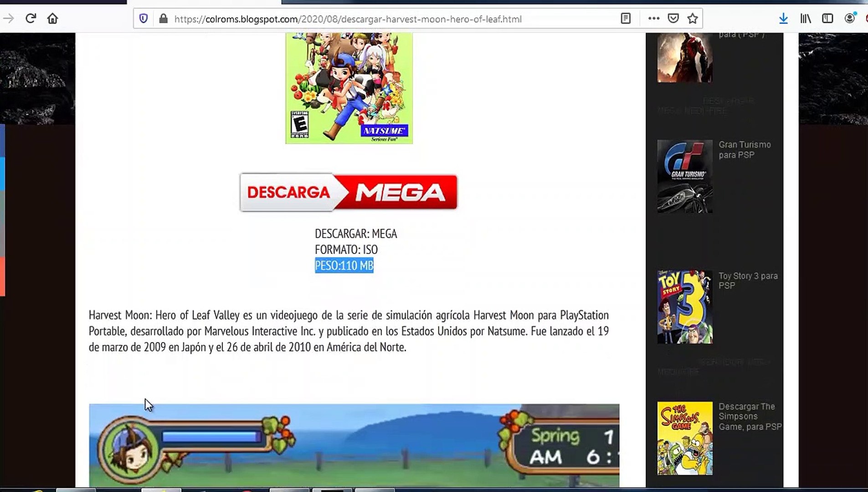The height and width of the screenshot is (492, 868).
Task: Open the Gran Turismo para PSP link
Action: (x=745, y=150)
